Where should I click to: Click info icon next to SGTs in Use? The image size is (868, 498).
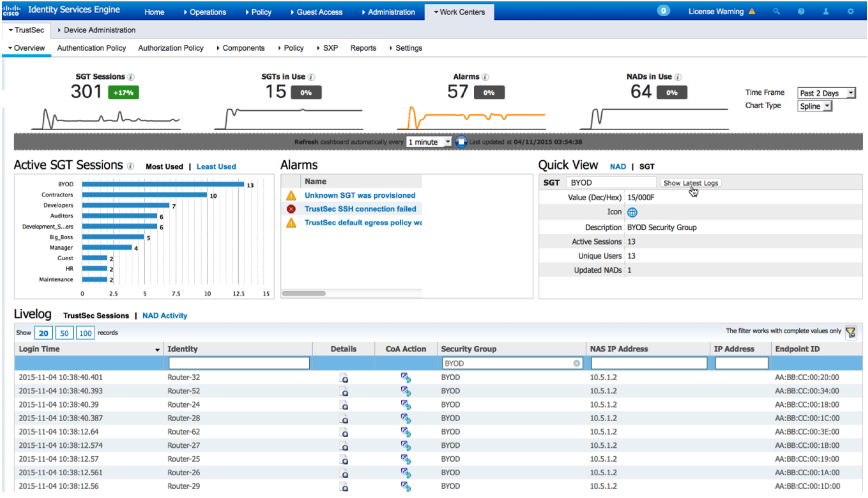(312, 77)
